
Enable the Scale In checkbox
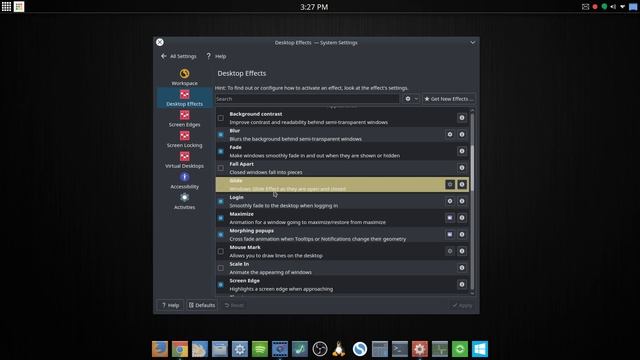221,268
